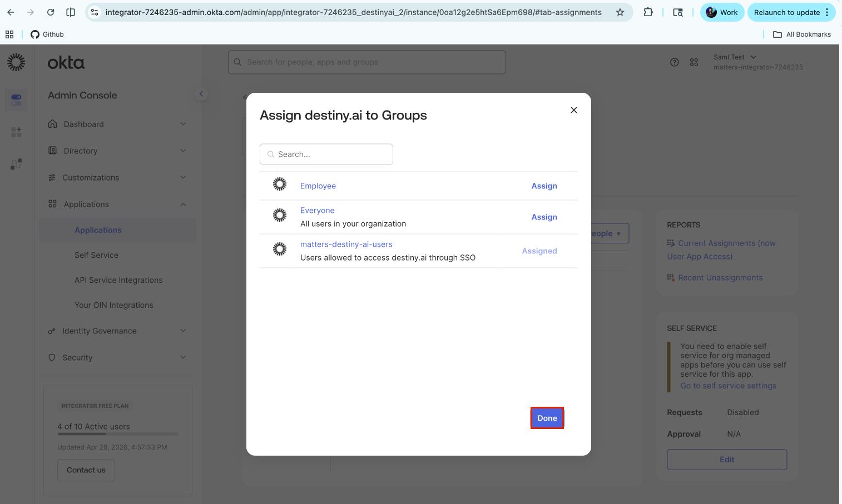This screenshot has height=504, width=842.
Task: Open the Github bookmark
Action: (x=47, y=34)
